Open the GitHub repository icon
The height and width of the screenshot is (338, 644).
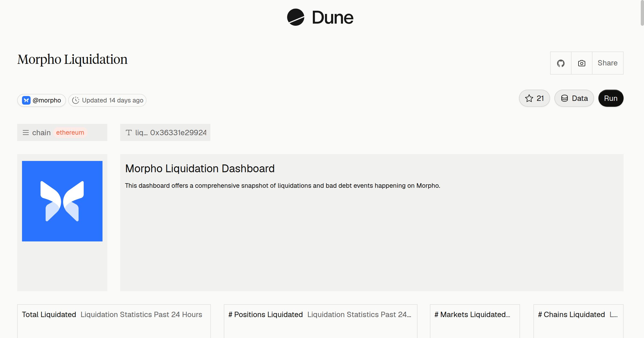pos(561,63)
